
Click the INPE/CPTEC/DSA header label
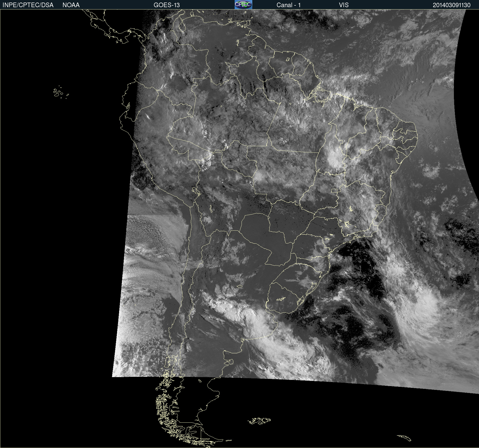pyautogui.click(x=28, y=5)
